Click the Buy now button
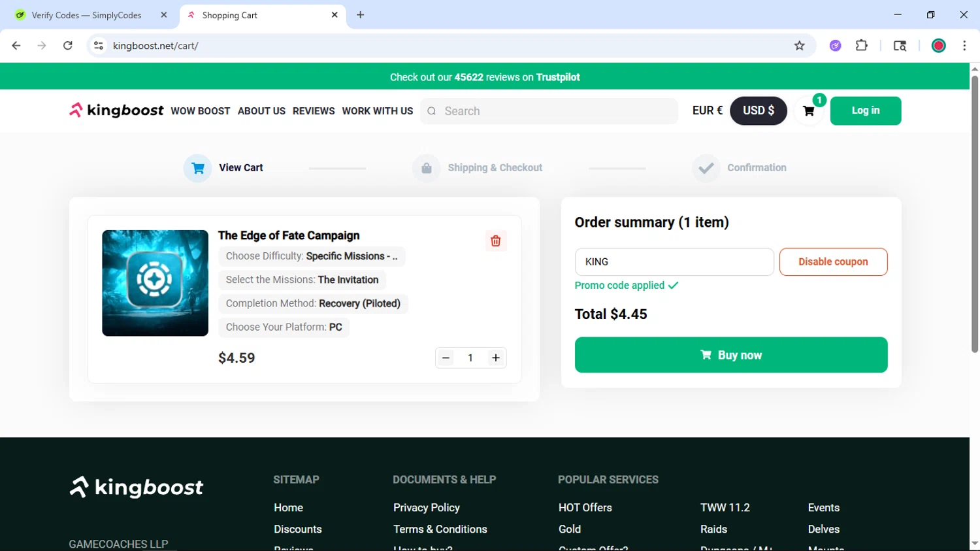This screenshot has width=980, height=551. tap(731, 355)
